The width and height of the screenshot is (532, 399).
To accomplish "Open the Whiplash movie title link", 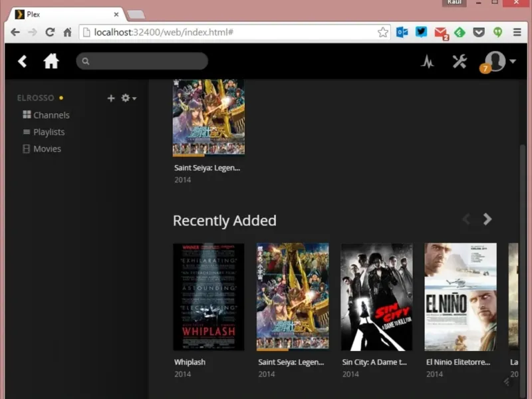I will [x=190, y=362].
